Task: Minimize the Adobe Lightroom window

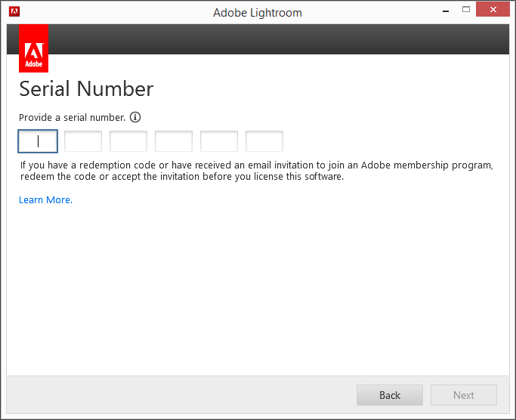Action: pyautogui.click(x=446, y=11)
